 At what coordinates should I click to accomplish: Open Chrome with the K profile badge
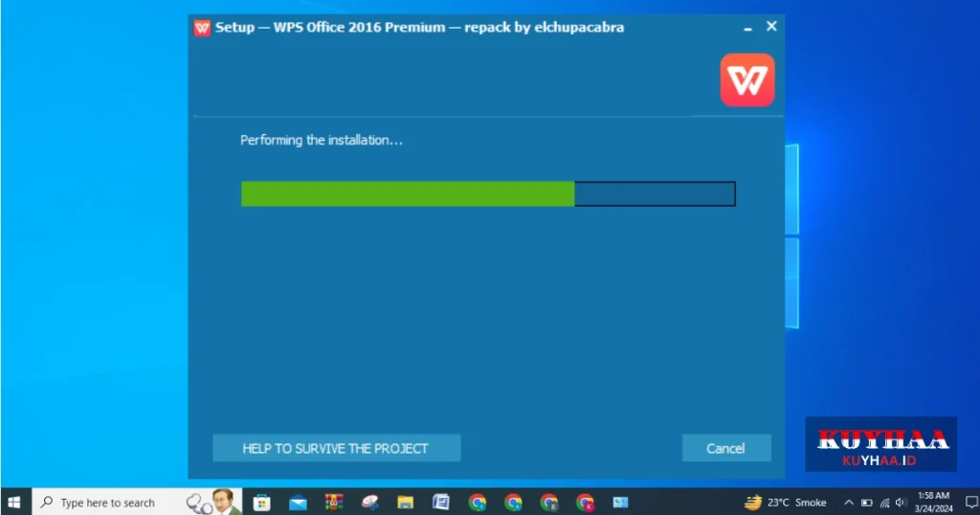pyautogui.click(x=585, y=502)
